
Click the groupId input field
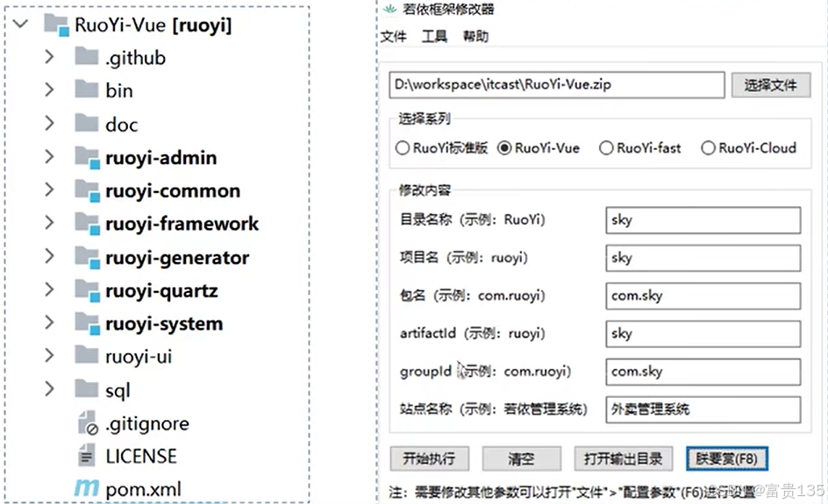pyautogui.click(x=703, y=372)
